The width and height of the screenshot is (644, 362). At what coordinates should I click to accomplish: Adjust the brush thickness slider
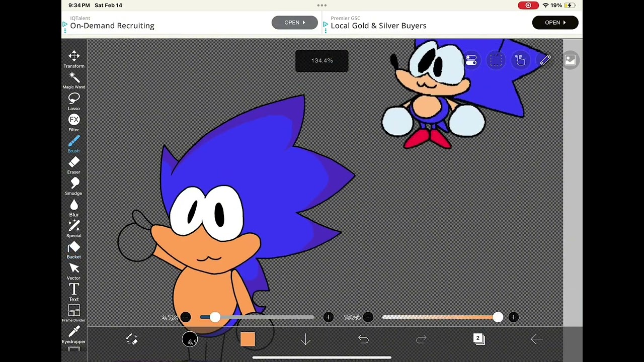coord(257,317)
